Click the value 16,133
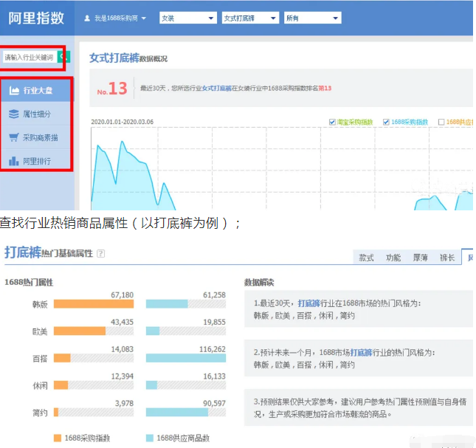476x448 pixels. 214,376
